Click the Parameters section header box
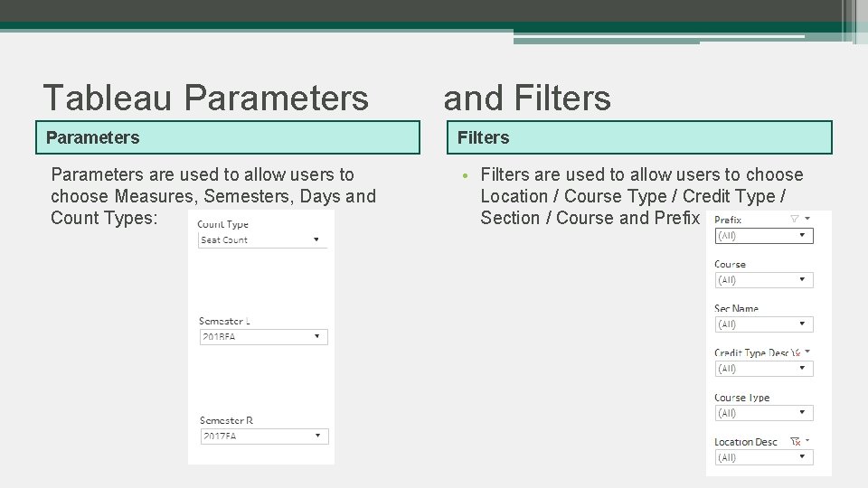This screenshot has width=868, height=488. (228, 137)
